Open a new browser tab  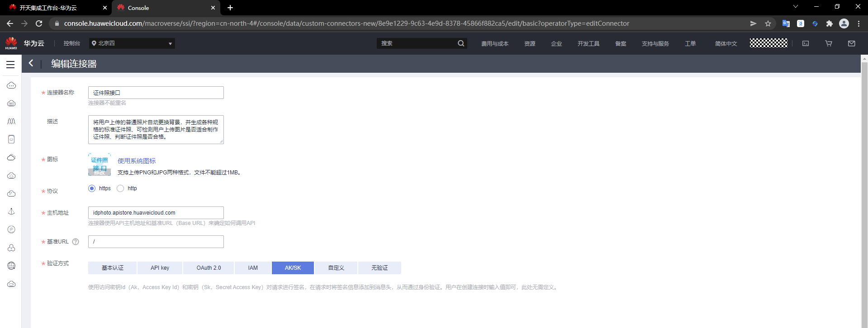pyautogui.click(x=230, y=8)
